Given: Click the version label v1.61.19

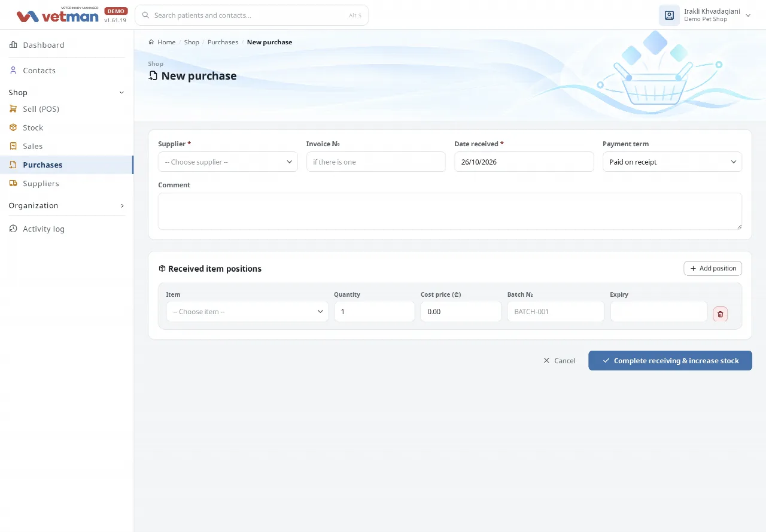Looking at the screenshot, I should pyautogui.click(x=115, y=20).
